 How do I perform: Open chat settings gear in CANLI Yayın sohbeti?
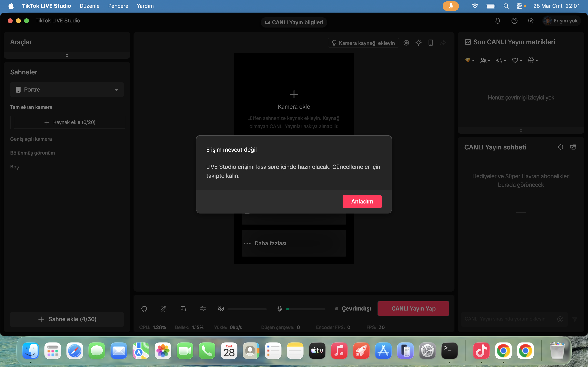pos(561,147)
